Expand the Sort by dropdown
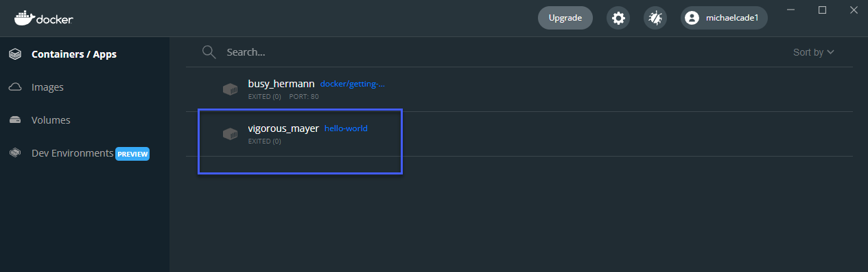 [x=814, y=52]
